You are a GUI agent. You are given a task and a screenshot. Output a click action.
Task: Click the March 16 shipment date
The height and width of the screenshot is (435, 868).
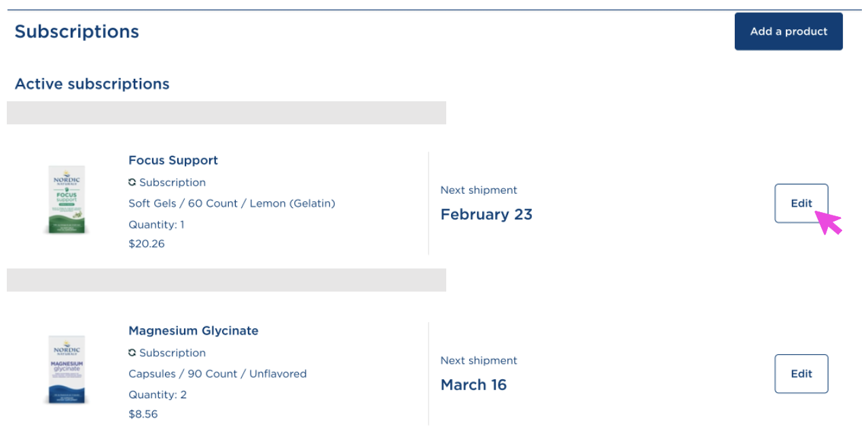[473, 385]
